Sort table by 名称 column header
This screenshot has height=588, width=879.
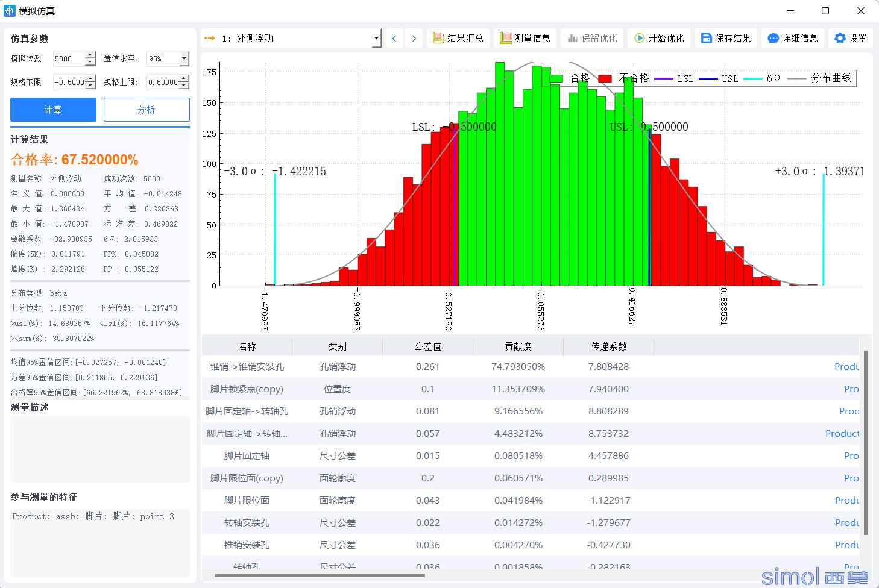point(247,346)
